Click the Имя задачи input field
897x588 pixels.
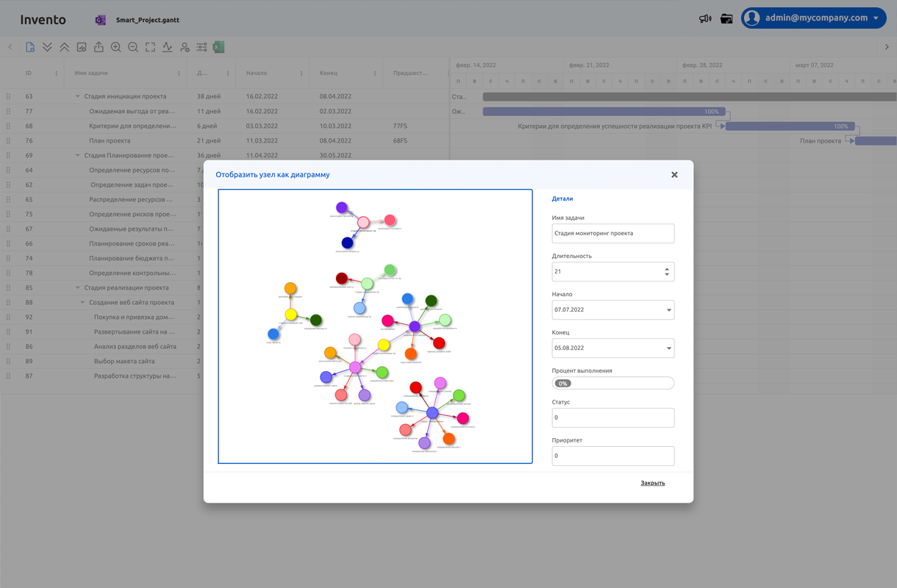coord(612,234)
